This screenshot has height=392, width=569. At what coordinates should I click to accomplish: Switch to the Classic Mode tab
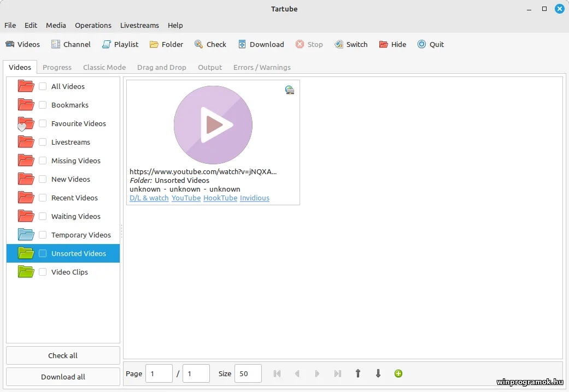104,67
